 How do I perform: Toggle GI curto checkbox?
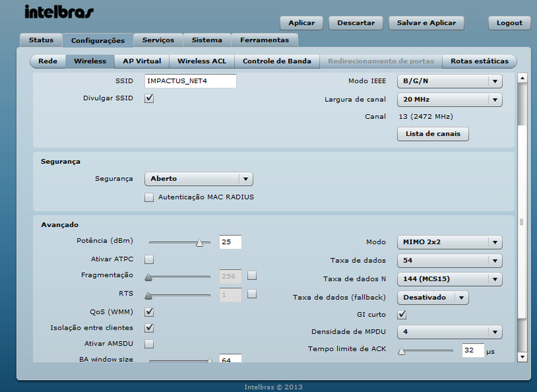pos(402,315)
